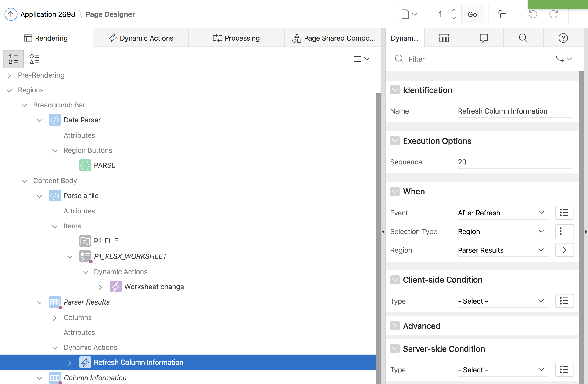The width and height of the screenshot is (588, 384).
Task: Open the Help question mark tab
Action: tap(563, 38)
